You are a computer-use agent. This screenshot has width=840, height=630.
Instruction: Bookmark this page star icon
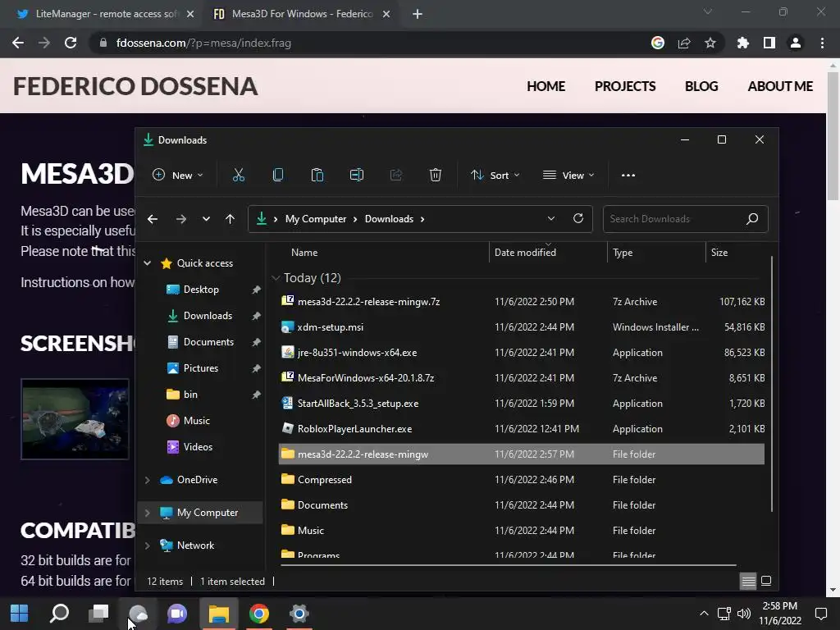click(710, 43)
